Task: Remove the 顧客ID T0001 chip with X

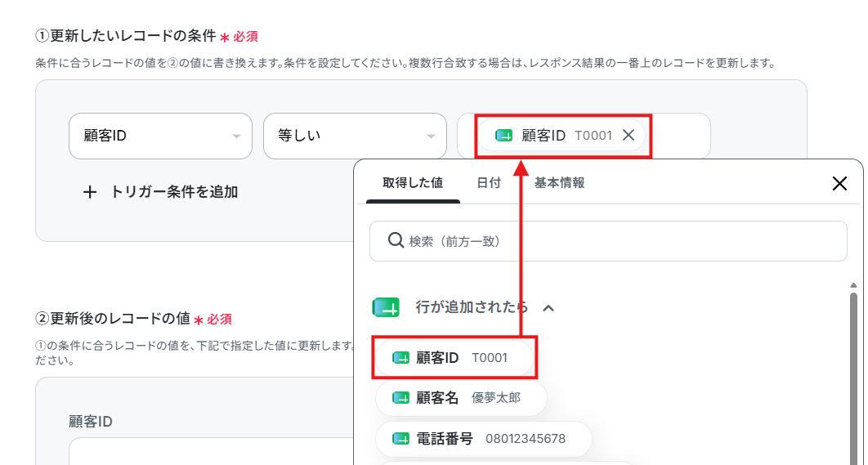Action: (629, 135)
